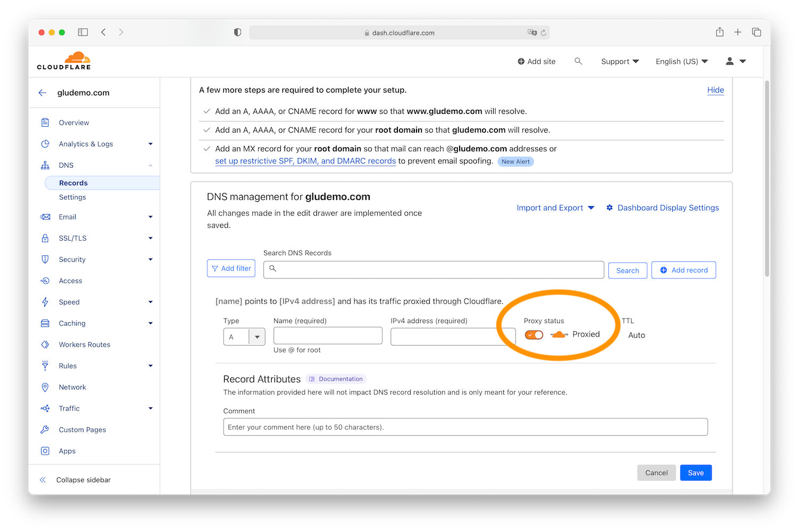Image resolution: width=799 pixels, height=532 pixels.
Task: Expand the Rules sidebar section
Action: coord(151,366)
